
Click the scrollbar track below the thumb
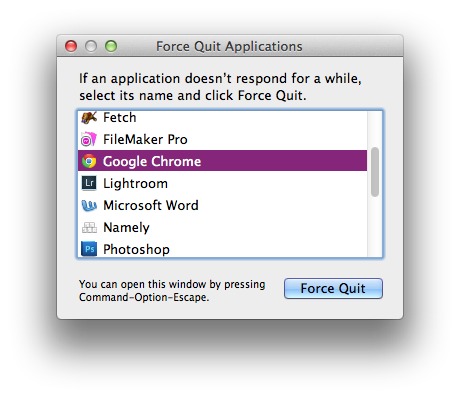click(x=375, y=227)
